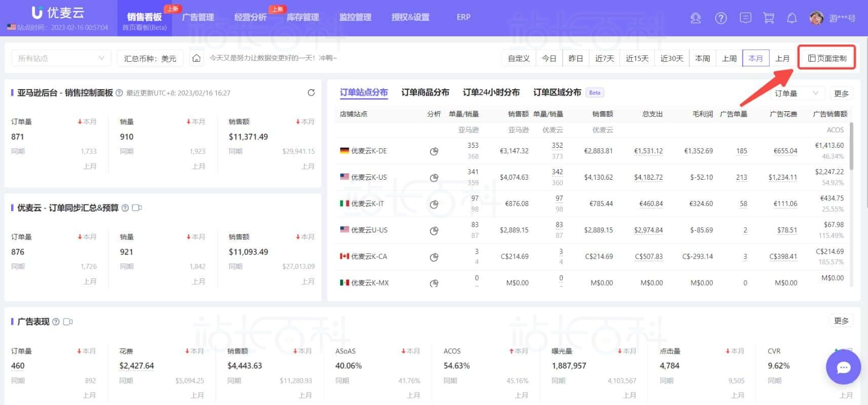Open the message list icon in header
The image size is (868, 405).
[x=745, y=18]
